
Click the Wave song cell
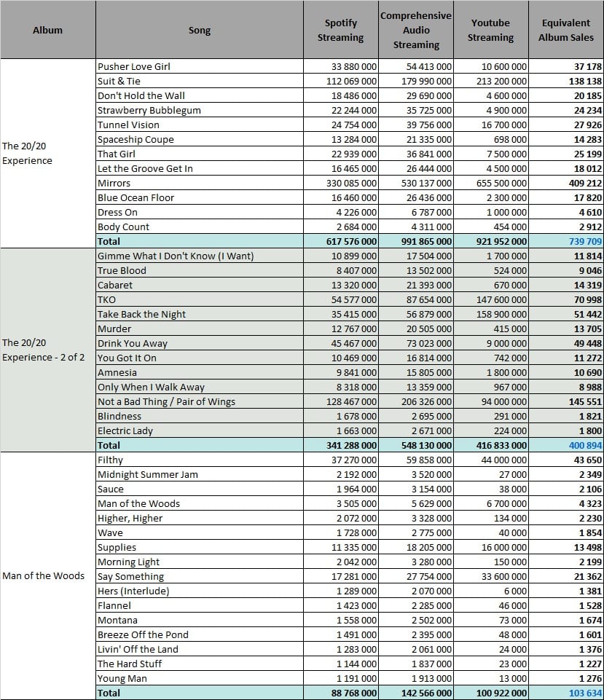pyautogui.click(x=200, y=533)
